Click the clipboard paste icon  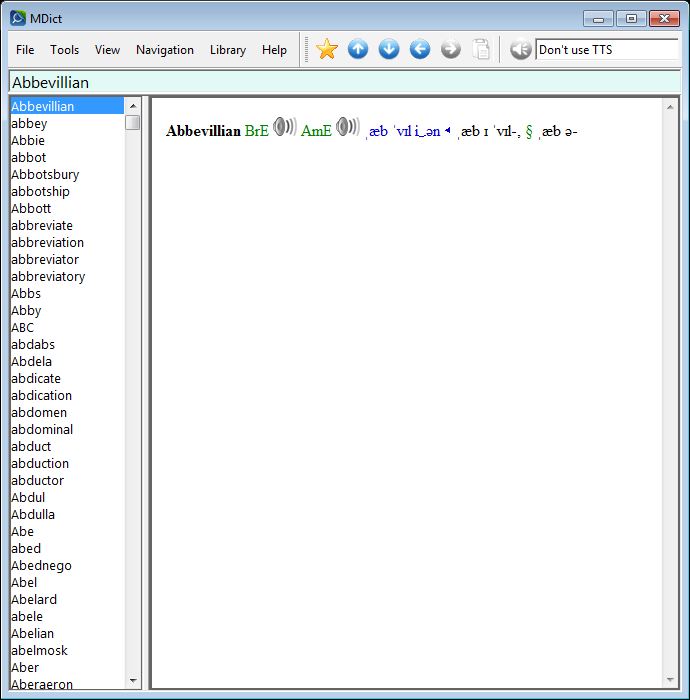482,49
